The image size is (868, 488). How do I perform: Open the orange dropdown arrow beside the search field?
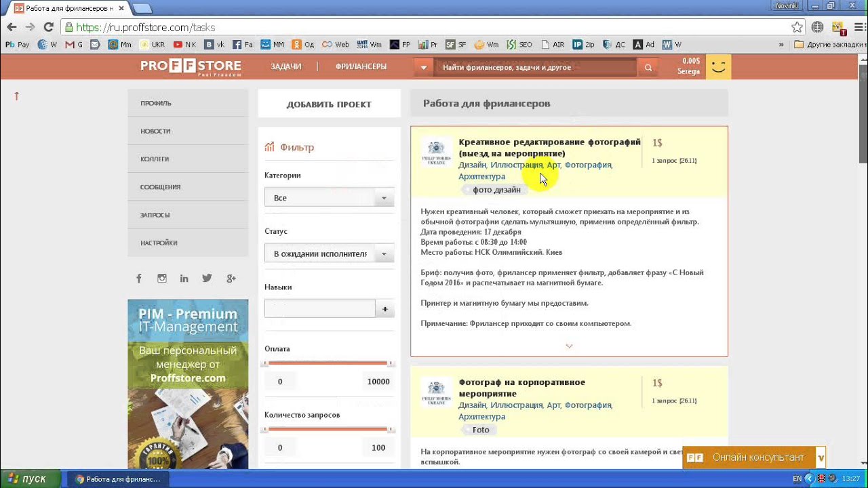[x=424, y=67]
